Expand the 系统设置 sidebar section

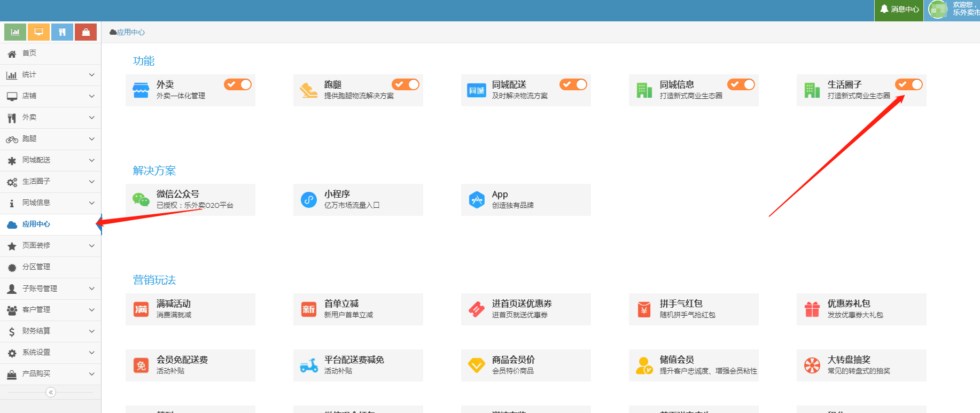[50, 353]
